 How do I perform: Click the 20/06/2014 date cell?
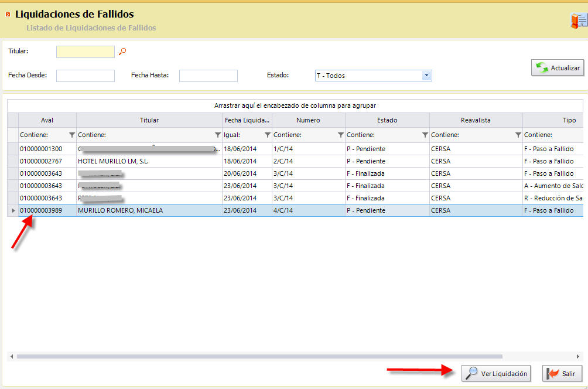click(247, 173)
